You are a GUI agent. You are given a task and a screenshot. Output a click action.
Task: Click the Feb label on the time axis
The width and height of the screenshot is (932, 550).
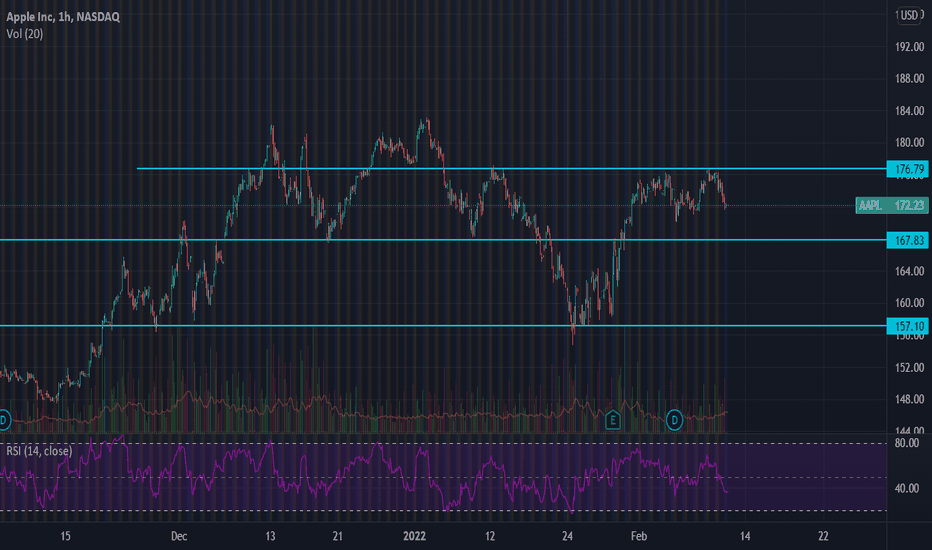tap(639, 536)
